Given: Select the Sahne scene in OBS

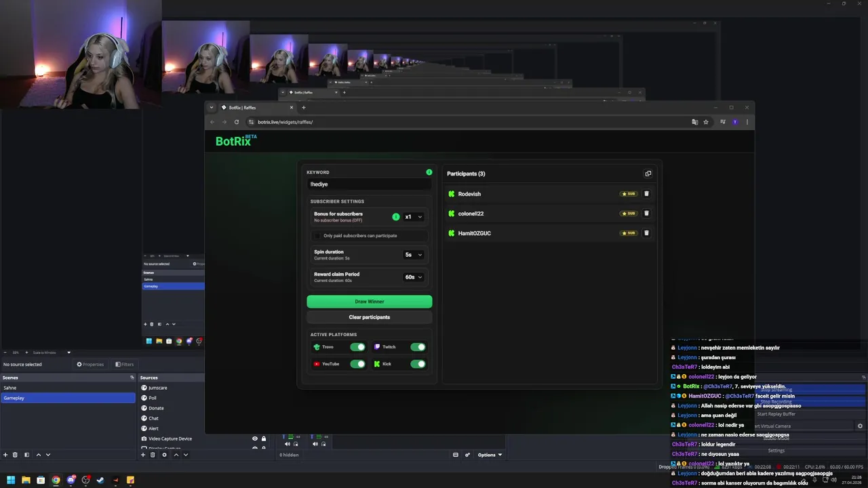Looking at the screenshot, I should pyautogui.click(x=68, y=388).
